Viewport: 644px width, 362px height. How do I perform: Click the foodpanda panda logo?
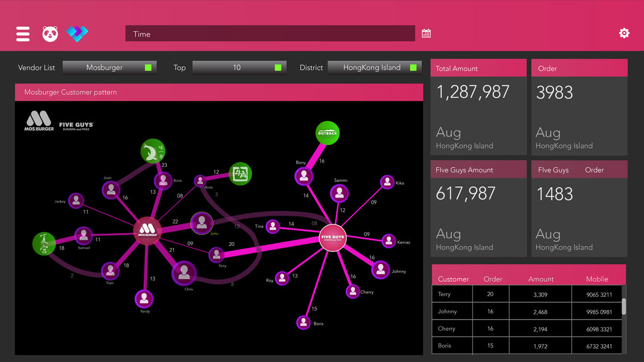[x=50, y=34]
